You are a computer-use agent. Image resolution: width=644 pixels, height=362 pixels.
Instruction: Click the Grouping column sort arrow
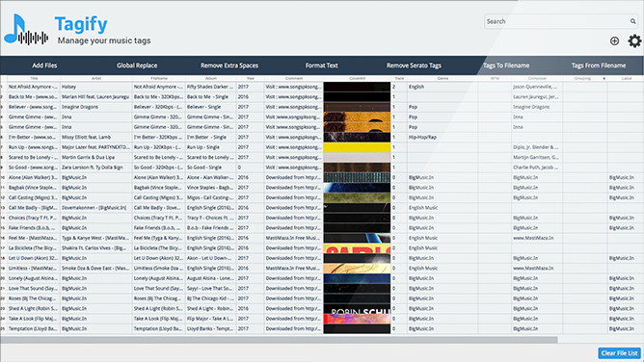[x=604, y=78]
